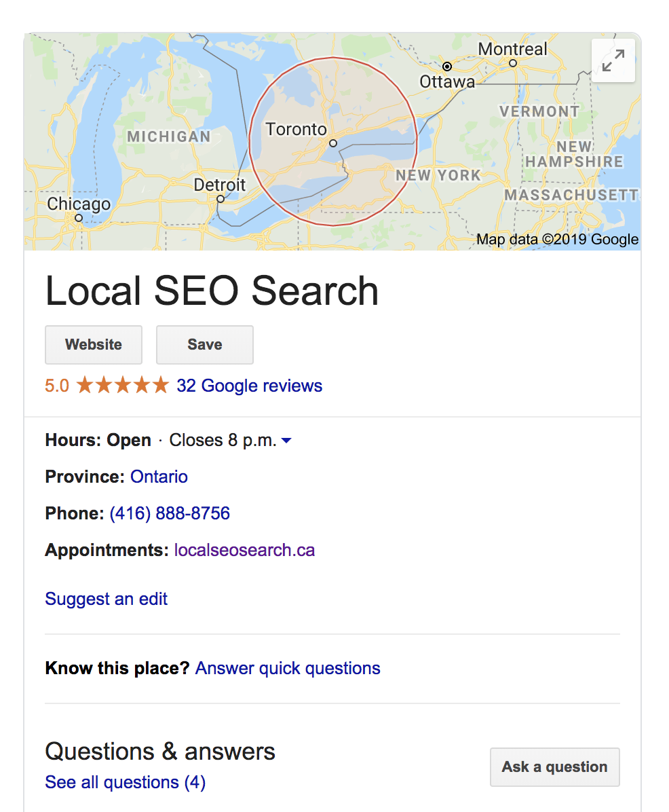Open the Website button
Viewport: 669px width, 812px height.
[94, 345]
